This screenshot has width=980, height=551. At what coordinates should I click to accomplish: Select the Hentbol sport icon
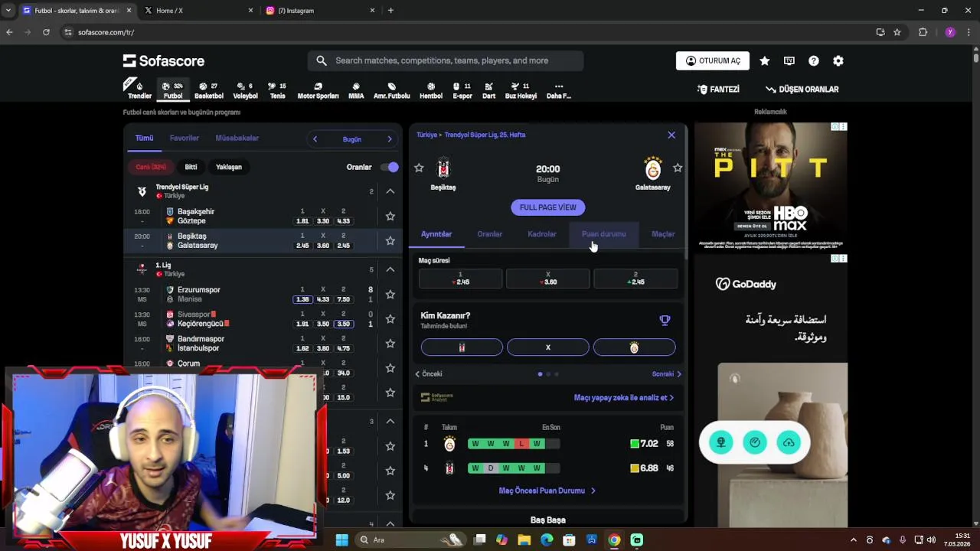click(431, 90)
